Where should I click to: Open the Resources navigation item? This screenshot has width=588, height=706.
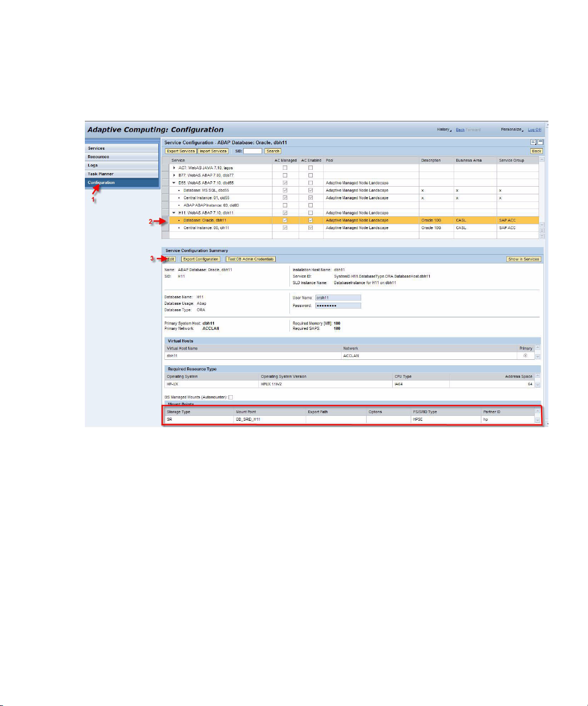(122, 157)
